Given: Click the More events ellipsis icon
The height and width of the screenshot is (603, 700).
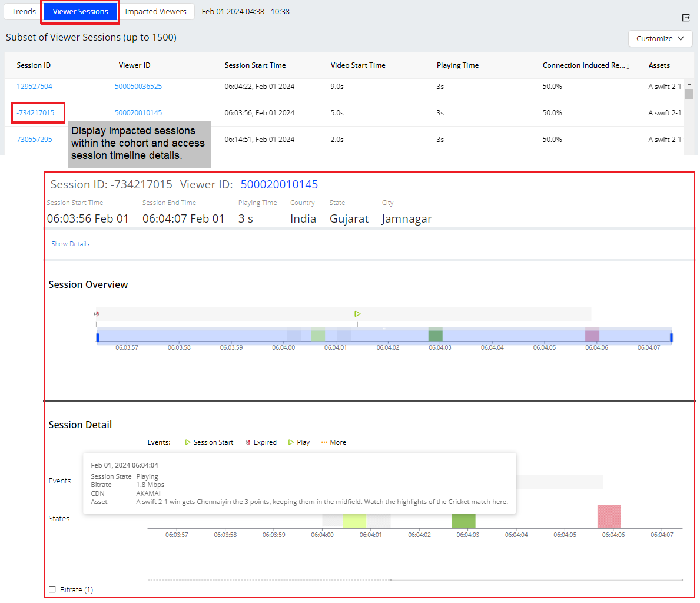Looking at the screenshot, I should (x=324, y=442).
